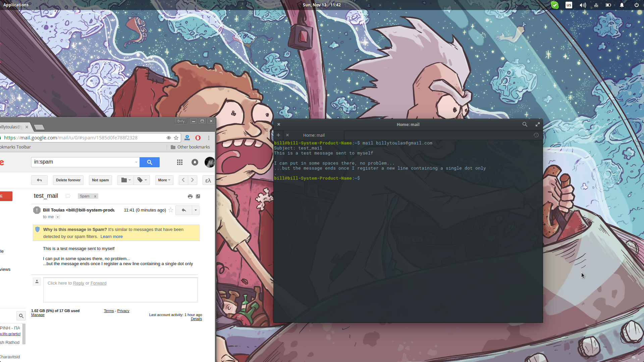Open the notifications bell in top panel
The image size is (644, 362).
click(622, 5)
